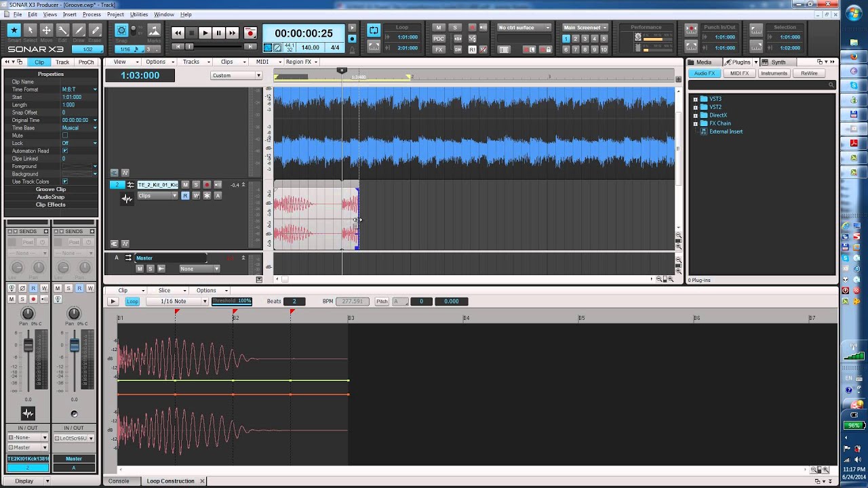Adjust the Threshold 100% slider
The width and height of the screenshot is (868, 488).
[231, 301]
